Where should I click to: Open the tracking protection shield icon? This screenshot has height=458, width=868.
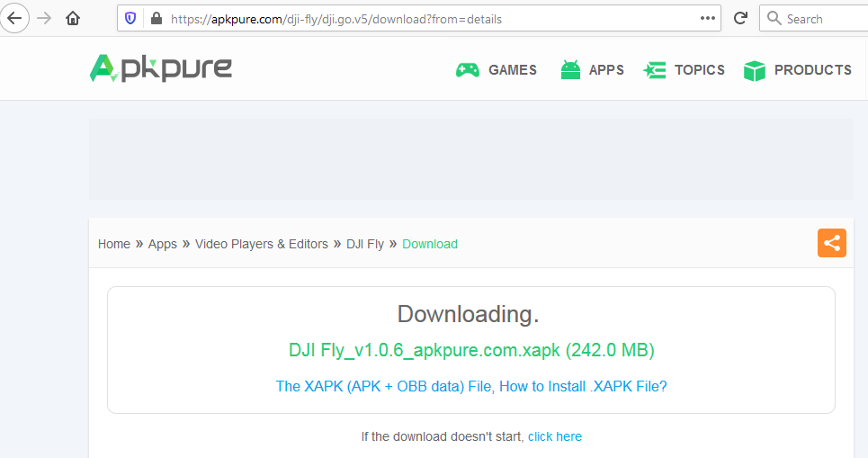[130, 19]
